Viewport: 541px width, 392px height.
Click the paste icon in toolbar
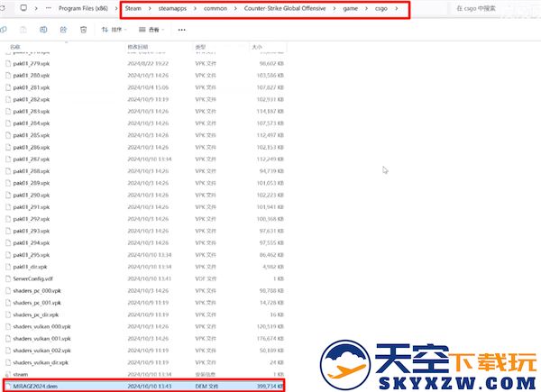tap(23, 30)
